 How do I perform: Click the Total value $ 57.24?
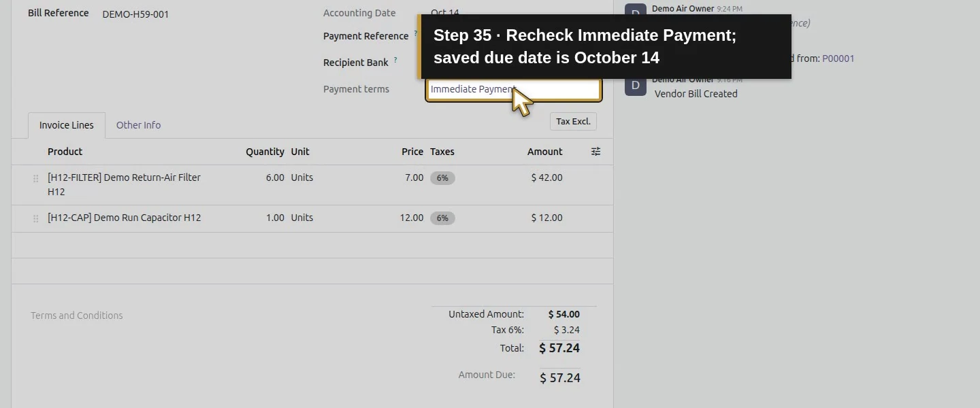tap(559, 348)
